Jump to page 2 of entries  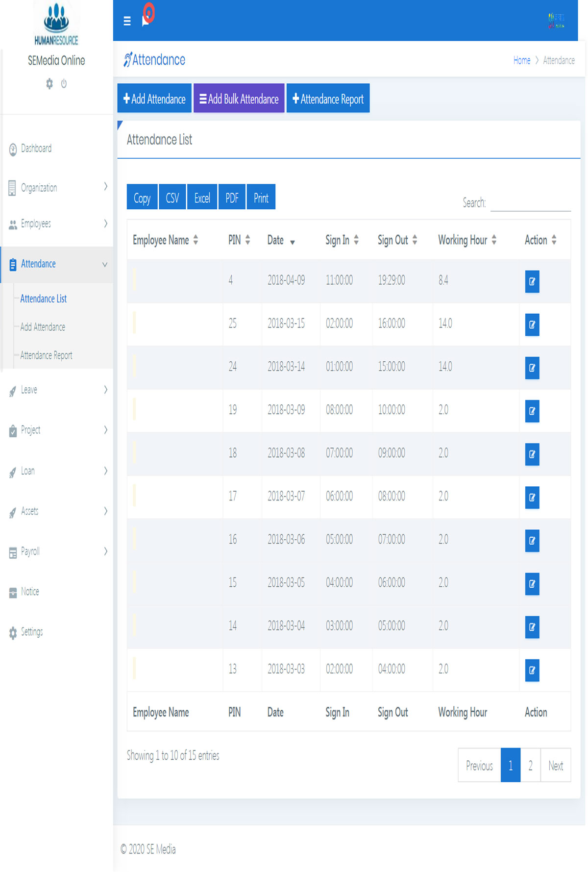coord(531,765)
